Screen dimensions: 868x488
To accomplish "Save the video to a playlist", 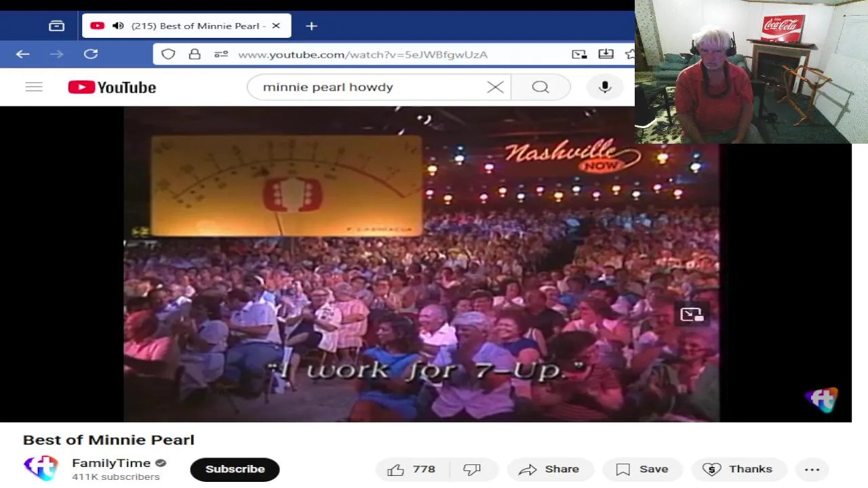I will 642,469.
